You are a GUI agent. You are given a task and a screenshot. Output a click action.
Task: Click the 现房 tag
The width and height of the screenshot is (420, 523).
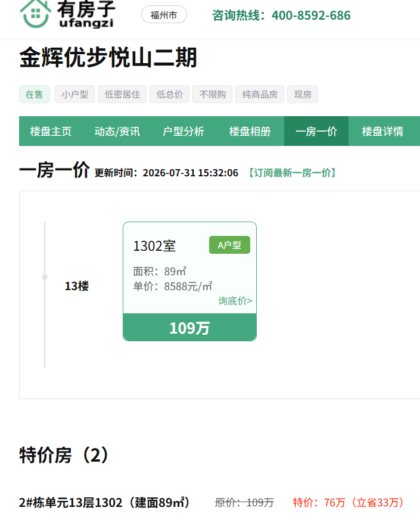coord(303,94)
